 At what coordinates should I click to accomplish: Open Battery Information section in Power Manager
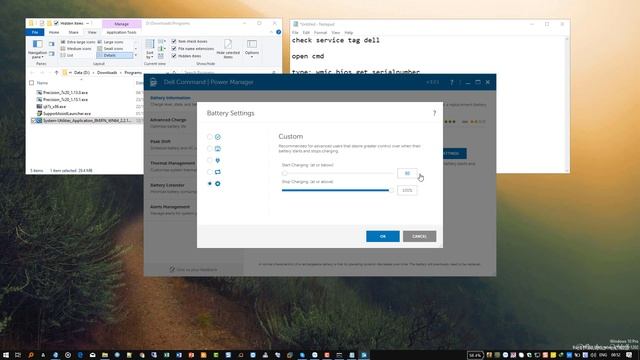170,100
